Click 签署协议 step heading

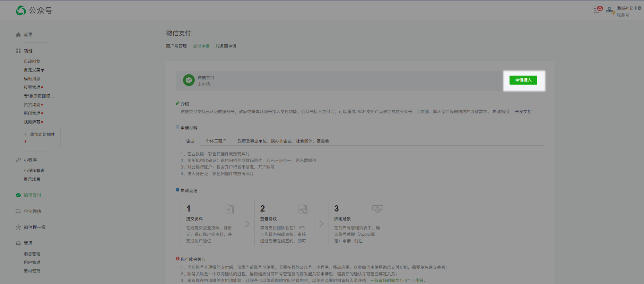(268, 219)
